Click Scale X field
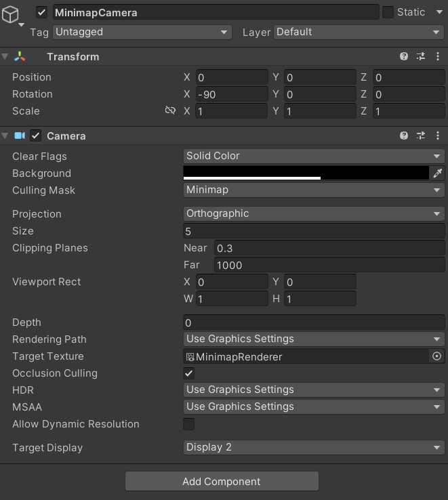Viewport: 448px width, 500px height. (232, 111)
